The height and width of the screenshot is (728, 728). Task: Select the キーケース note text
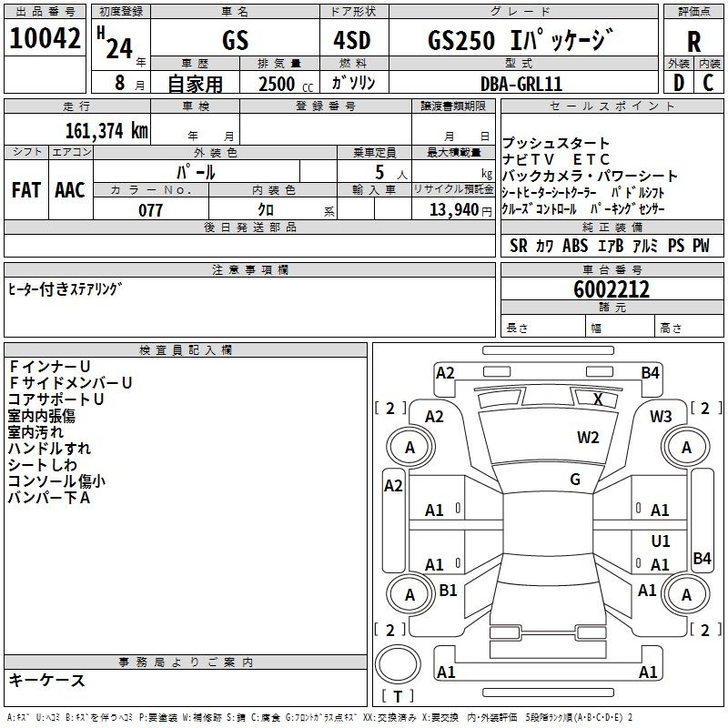tap(46, 680)
